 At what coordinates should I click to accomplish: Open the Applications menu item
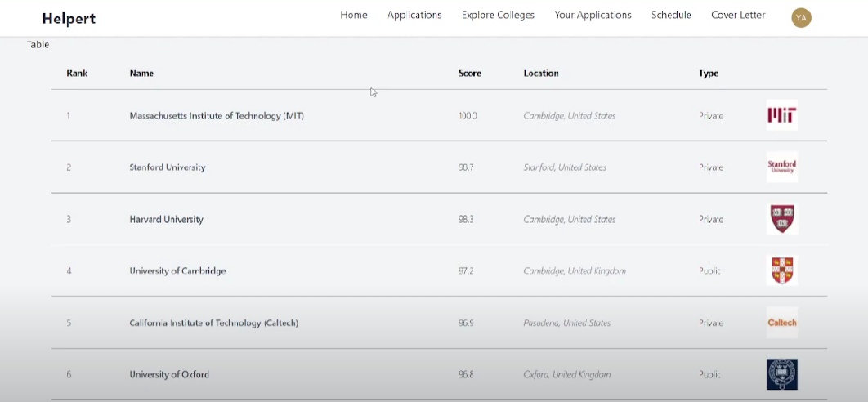(414, 15)
